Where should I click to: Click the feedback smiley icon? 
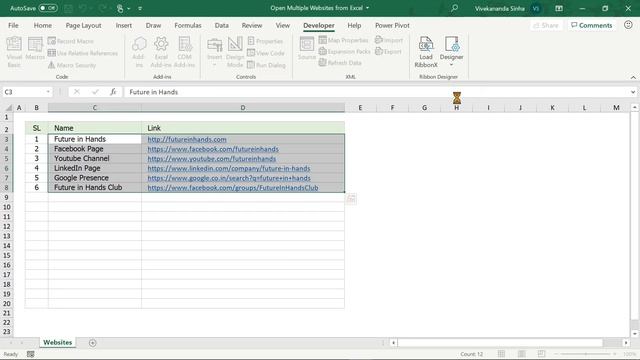(628, 25)
